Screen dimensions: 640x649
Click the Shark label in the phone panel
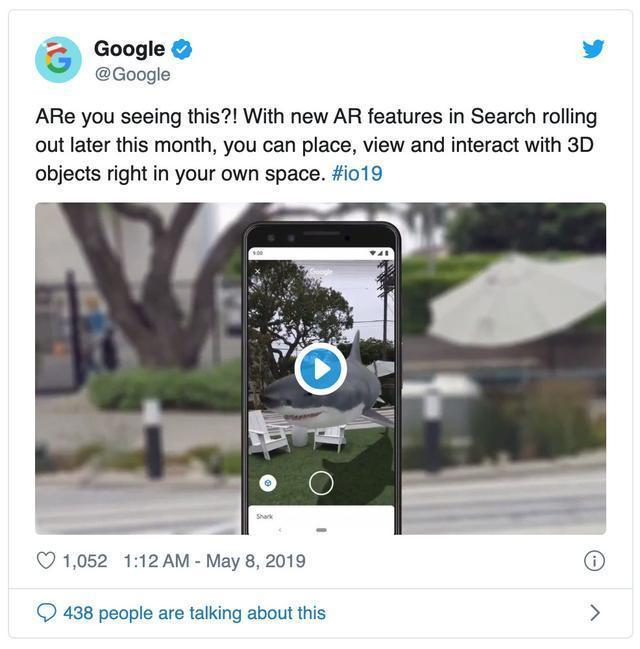tap(265, 516)
